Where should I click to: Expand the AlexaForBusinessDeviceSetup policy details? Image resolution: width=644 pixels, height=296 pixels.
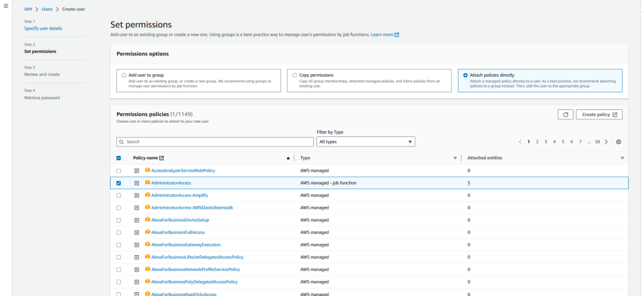136,220
